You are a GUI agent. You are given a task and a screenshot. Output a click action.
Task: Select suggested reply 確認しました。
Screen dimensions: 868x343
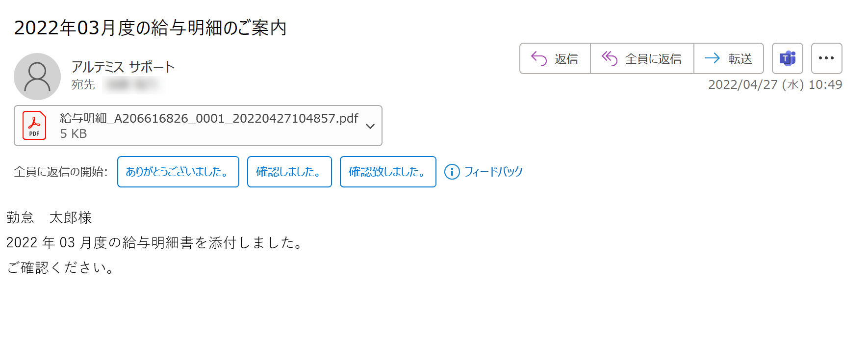pos(289,172)
